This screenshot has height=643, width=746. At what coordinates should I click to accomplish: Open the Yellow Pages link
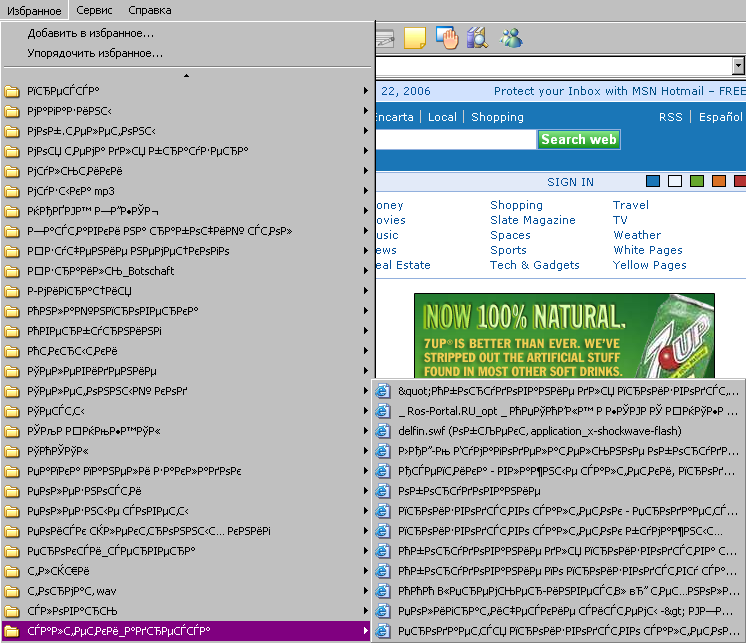tap(649, 265)
